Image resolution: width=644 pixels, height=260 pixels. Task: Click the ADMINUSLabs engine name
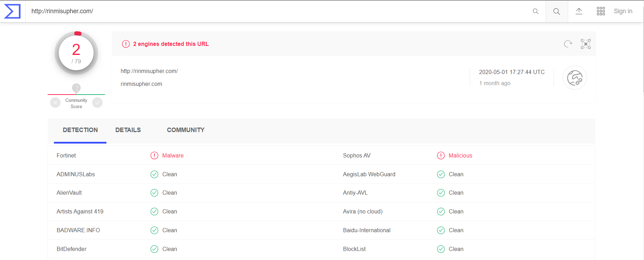(x=76, y=174)
